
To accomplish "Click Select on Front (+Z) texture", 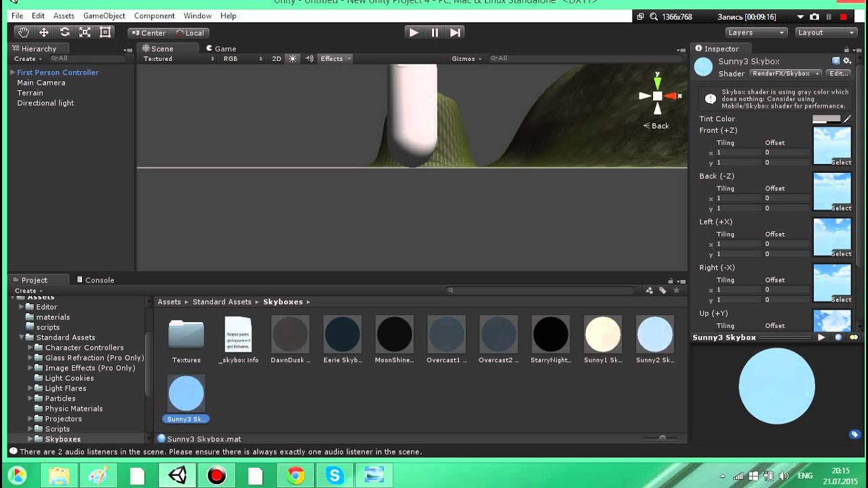I will 841,163.
